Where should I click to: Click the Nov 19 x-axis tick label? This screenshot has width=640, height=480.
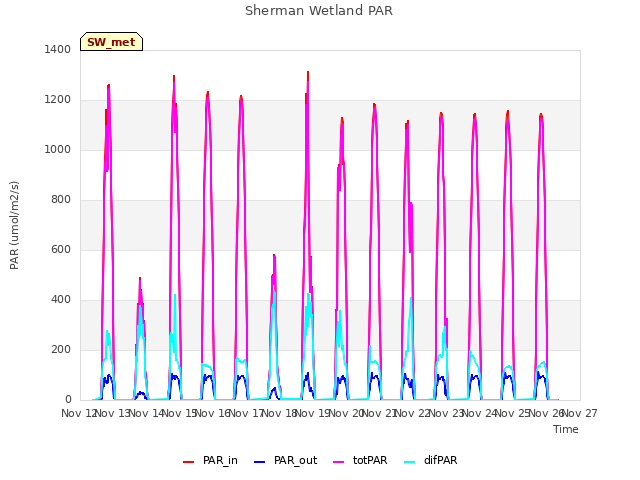click(312, 413)
